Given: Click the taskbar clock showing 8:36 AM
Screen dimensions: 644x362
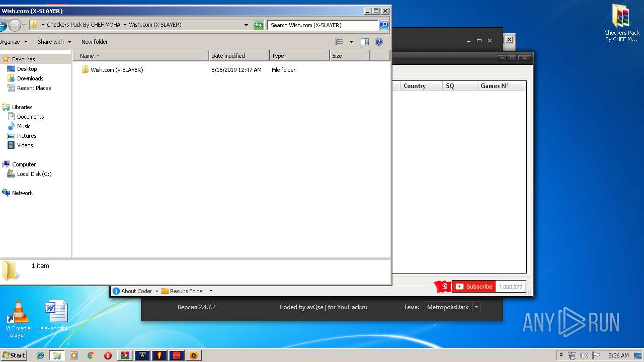Looking at the screenshot, I should tap(618, 355).
